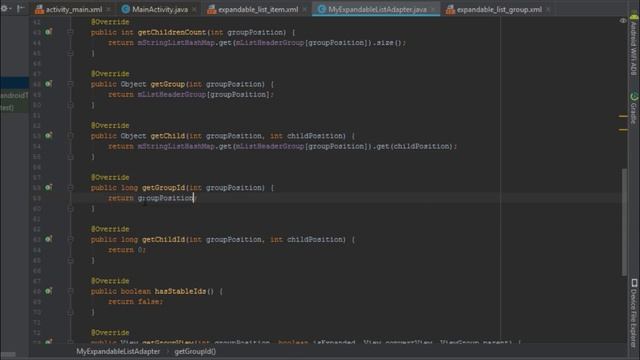640x360 pixels.
Task: Collapse the getGroupId method fold marker
Action: click(70, 187)
